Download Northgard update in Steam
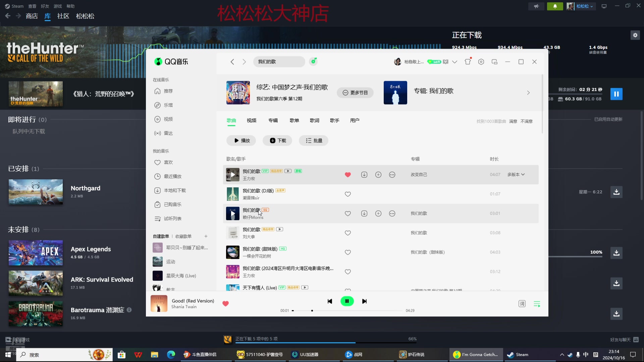Screen dimensions: 644x362 [616, 192]
